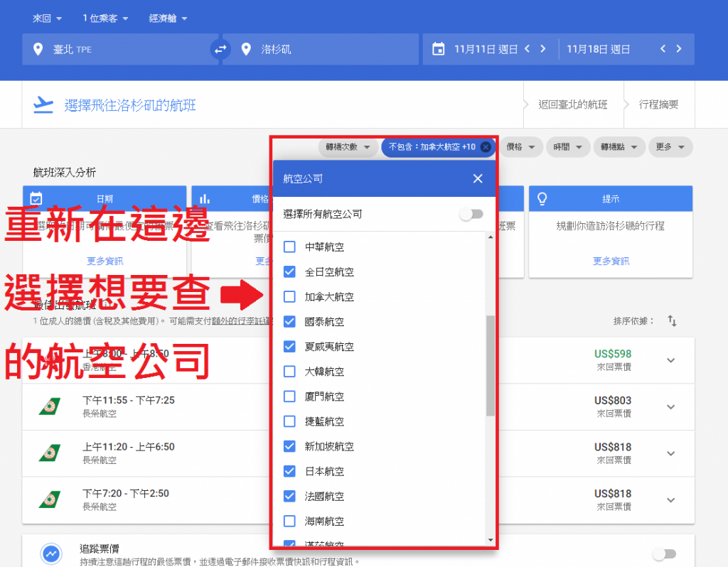Click EVA Air logo for 下午7:20 flight
Screen dimensions: 728x567
tap(50, 499)
